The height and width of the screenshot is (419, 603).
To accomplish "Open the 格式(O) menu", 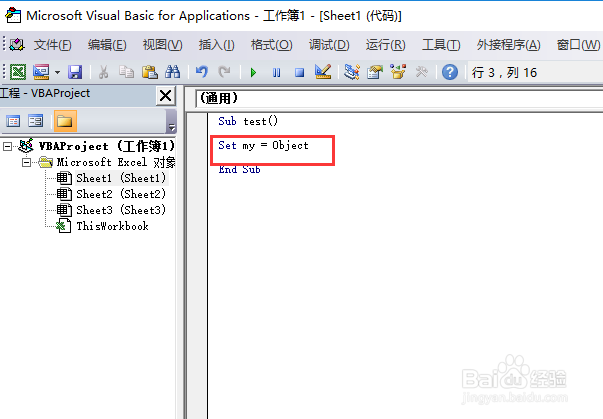I will pyautogui.click(x=272, y=45).
